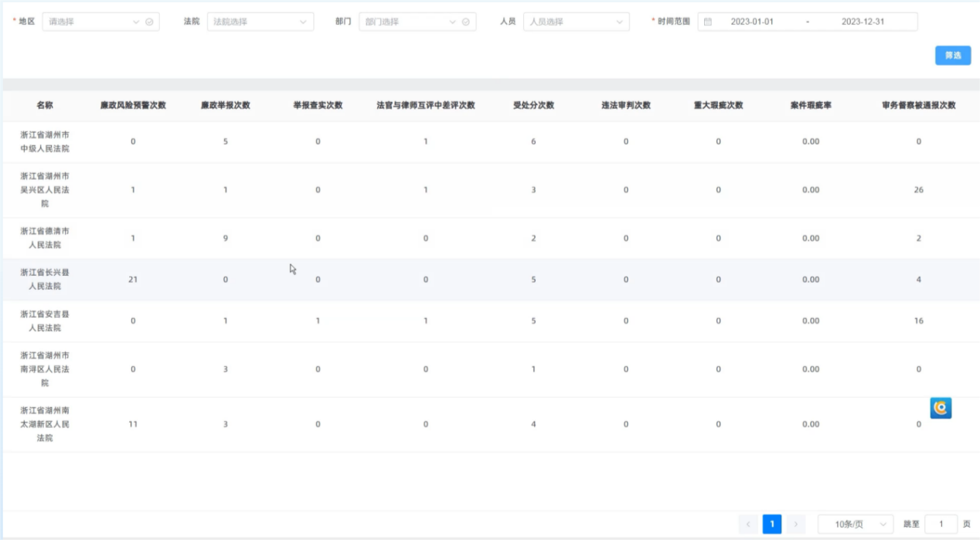This screenshot has height=540, width=980.
Task: Click the floating blue assistant icon
Action: [941, 408]
